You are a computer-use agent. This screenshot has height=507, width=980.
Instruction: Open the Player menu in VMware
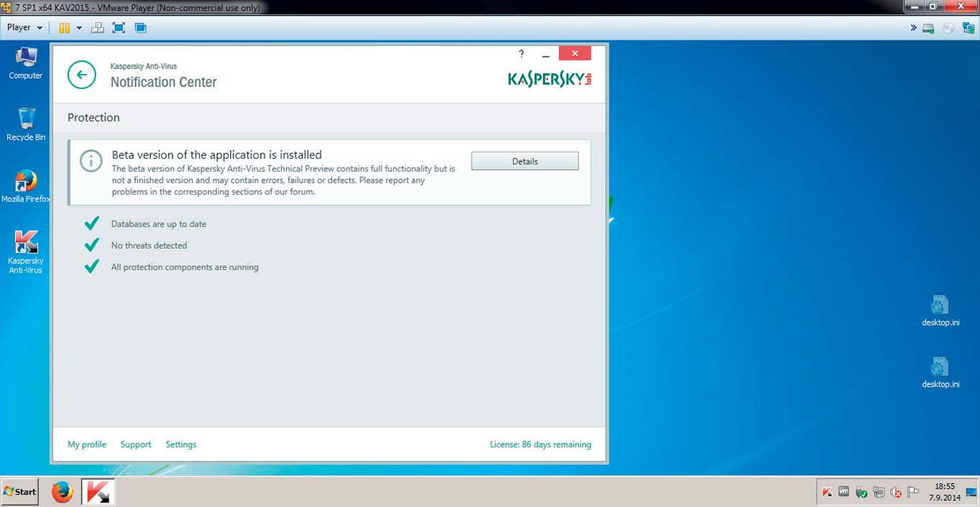point(25,28)
